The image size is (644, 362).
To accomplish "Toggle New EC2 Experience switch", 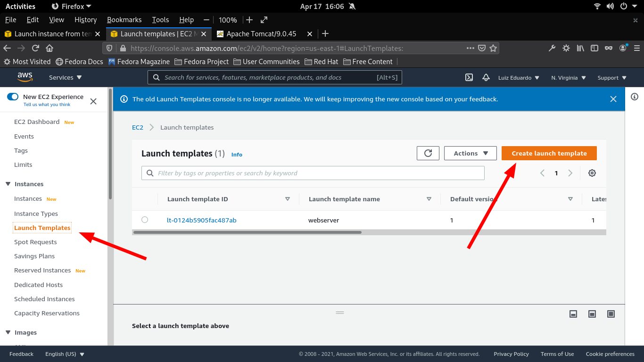I will (x=13, y=97).
